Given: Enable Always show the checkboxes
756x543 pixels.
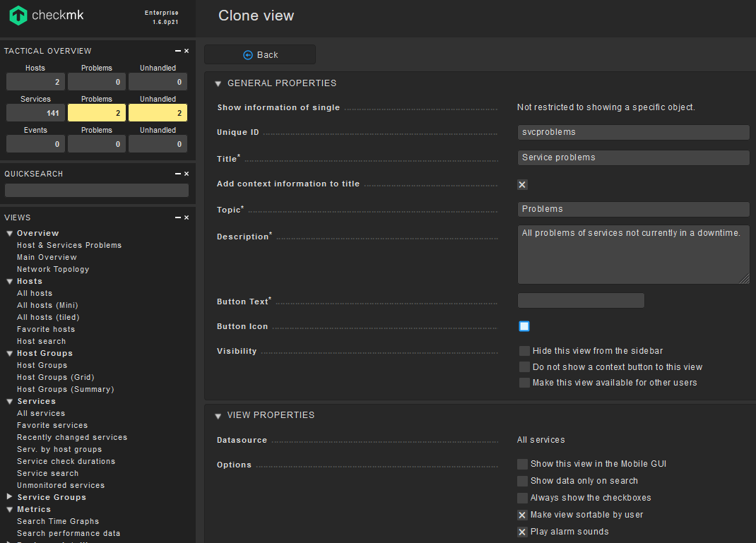Looking at the screenshot, I should [x=522, y=498].
